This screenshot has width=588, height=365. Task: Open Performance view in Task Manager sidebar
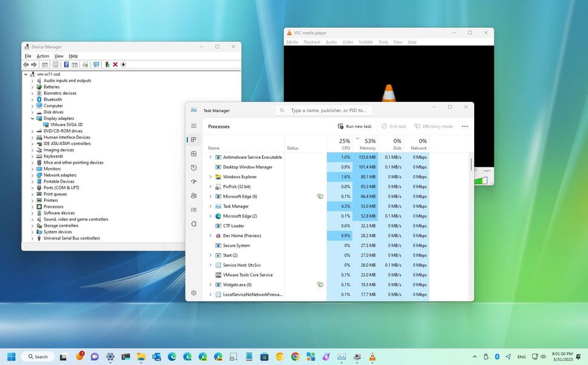pyautogui.click(x=194, y=153)
